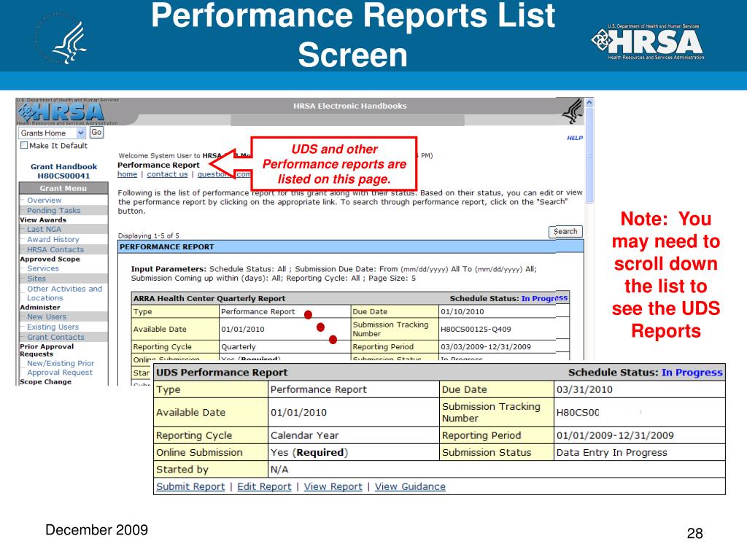Click In Progress status of ARRA report
The image size is (747, 560).
tap(544, 298)
